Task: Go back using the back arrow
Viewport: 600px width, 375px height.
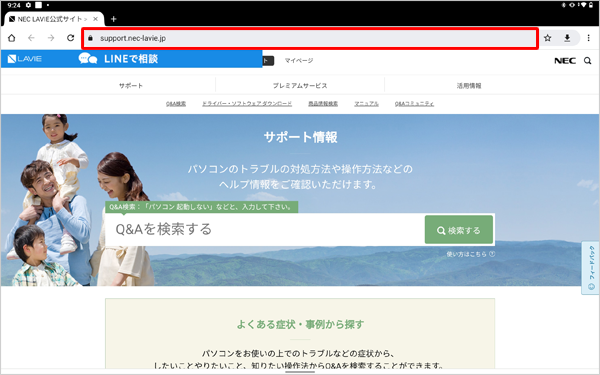Action: tap(31, 38)
